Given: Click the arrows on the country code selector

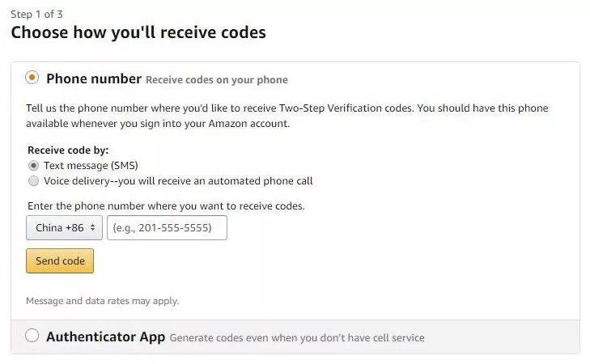Looking at the screenshot, I should (92, 228).
